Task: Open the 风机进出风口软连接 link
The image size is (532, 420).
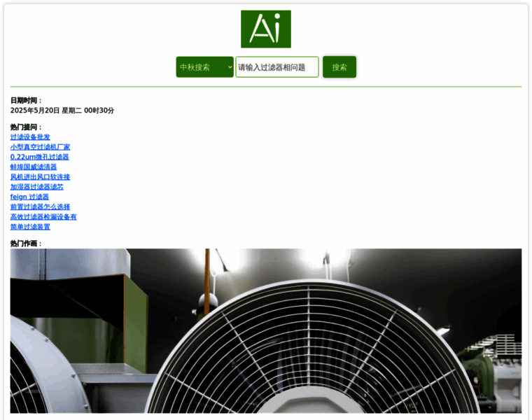Action: (40, 177)
